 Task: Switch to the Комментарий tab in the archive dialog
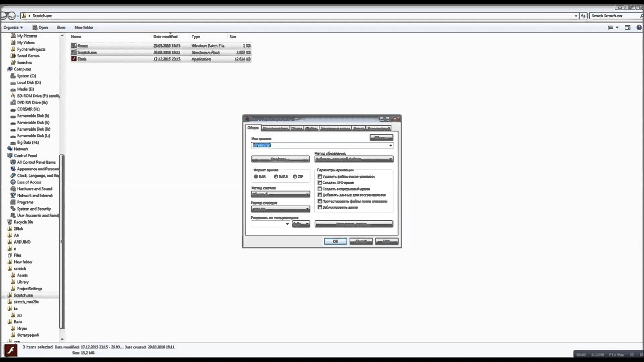coord(378,129)
